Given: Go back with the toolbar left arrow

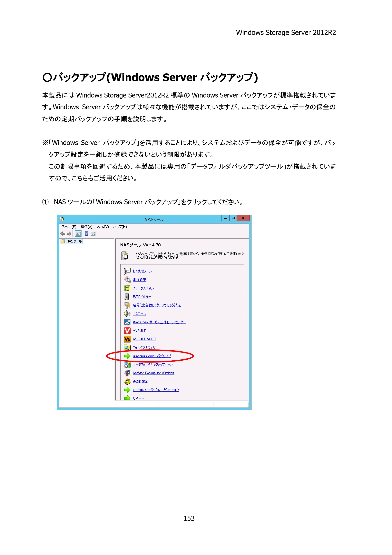Looking at the screenshot, I should click(63, 233).
